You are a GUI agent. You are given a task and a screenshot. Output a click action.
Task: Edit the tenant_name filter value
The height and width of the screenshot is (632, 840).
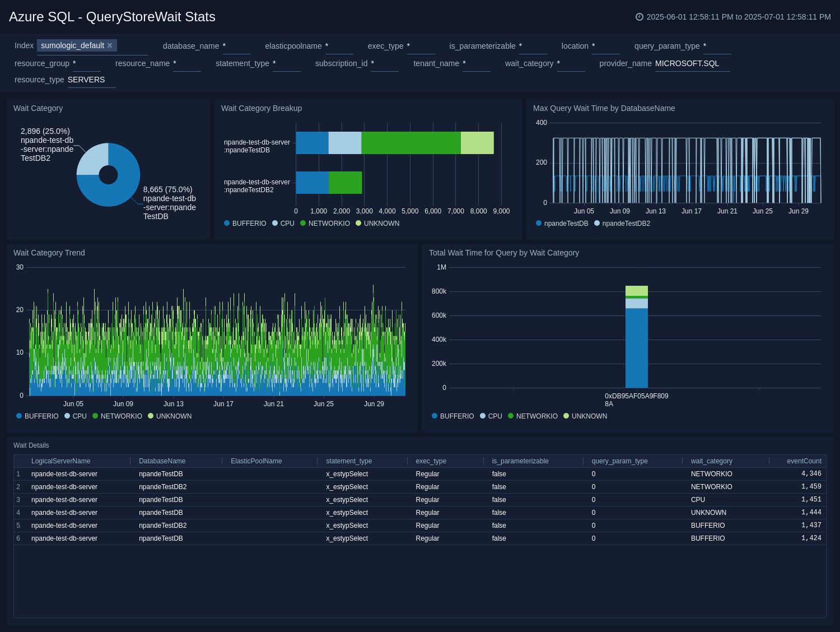[x=477, y=63]
